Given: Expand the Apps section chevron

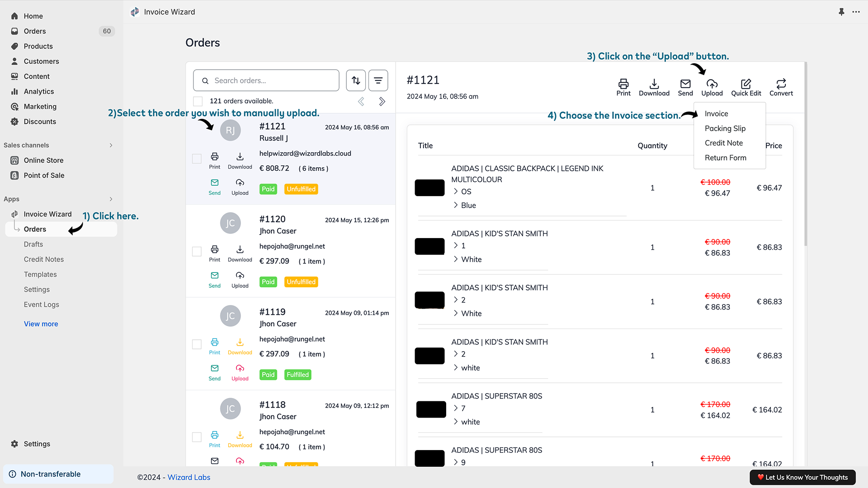Looking at the screenshot, I should click(x=111, y=199).
